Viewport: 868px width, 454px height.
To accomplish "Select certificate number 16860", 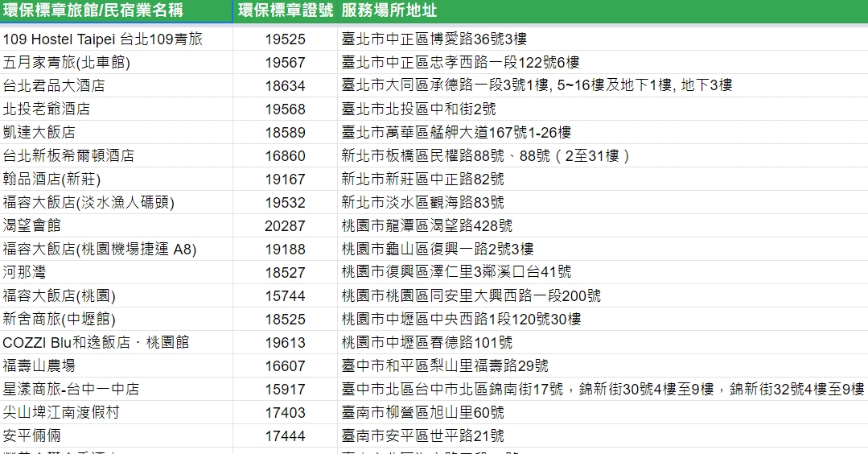I will tap(285, 155).
